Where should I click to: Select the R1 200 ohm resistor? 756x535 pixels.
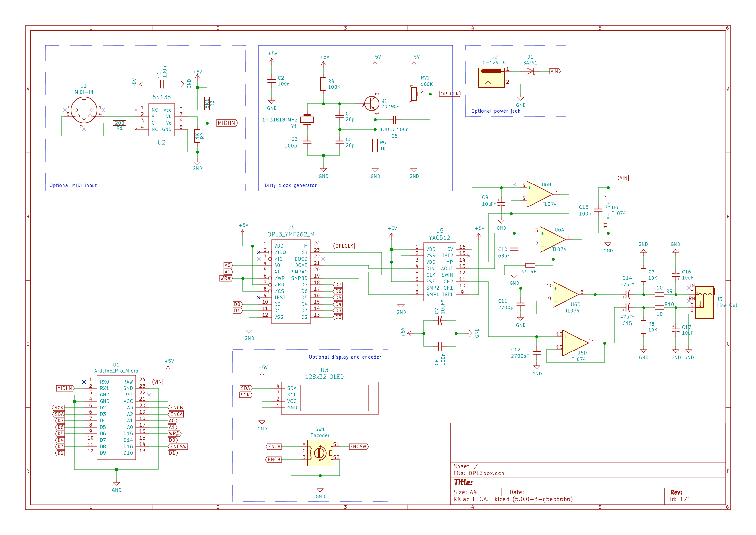click(x=120, y=123)
